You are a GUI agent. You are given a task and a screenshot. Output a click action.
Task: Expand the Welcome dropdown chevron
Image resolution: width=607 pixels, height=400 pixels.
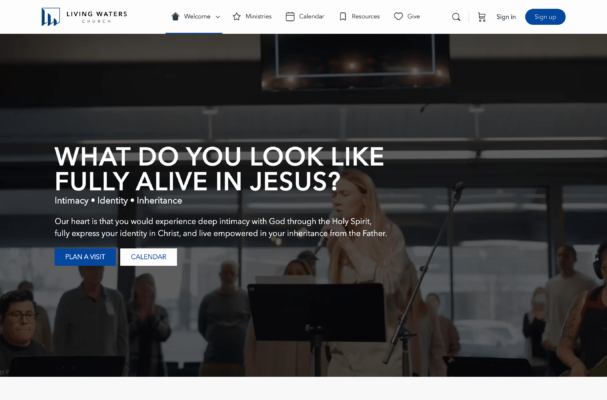pyautogui.click(x=218, y=17)
